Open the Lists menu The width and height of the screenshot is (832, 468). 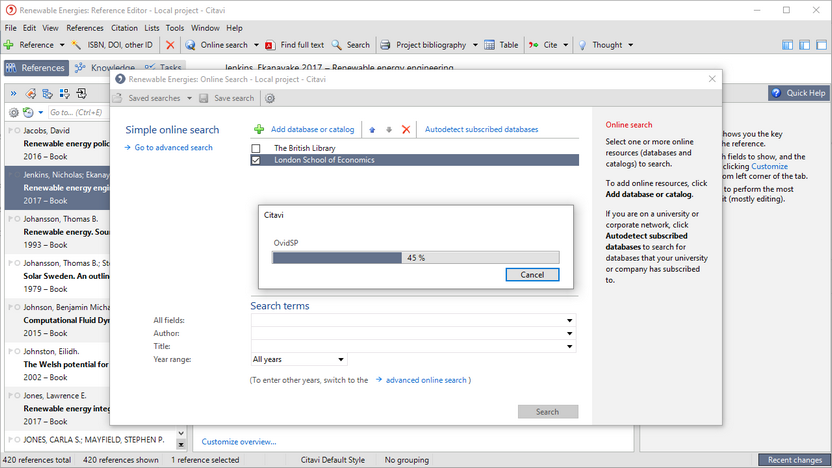coord(152,28)
